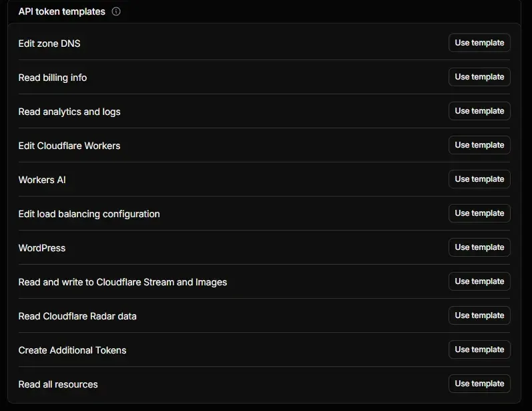Select the 'Workers AI' label

[42, 180]
